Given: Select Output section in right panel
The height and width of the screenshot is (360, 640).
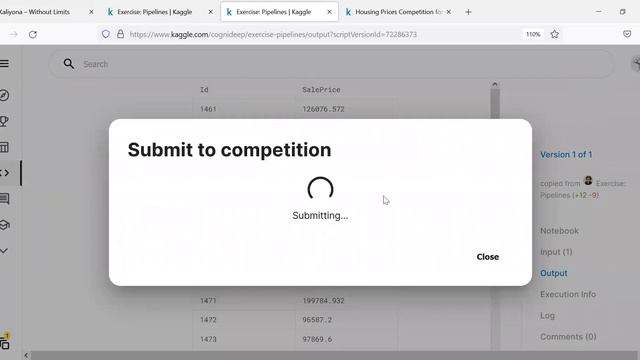Looking at the screenshot, I should click(x=553, y=273).
